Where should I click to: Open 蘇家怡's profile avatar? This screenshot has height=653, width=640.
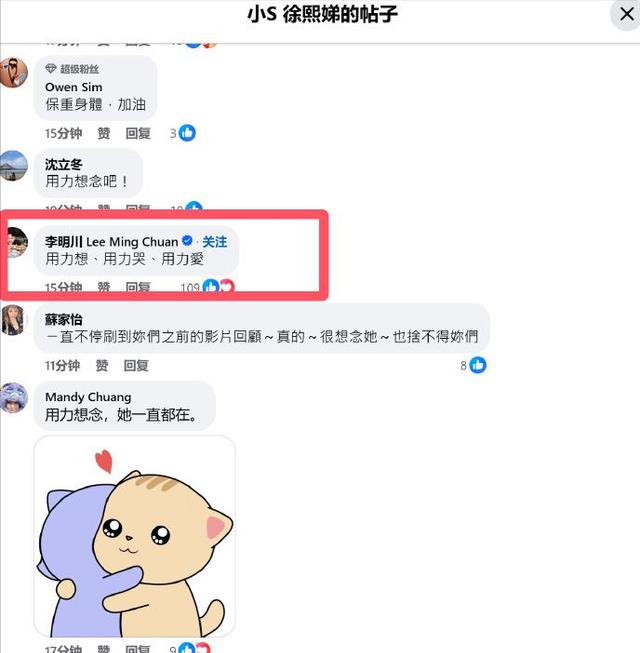(13, 320)
